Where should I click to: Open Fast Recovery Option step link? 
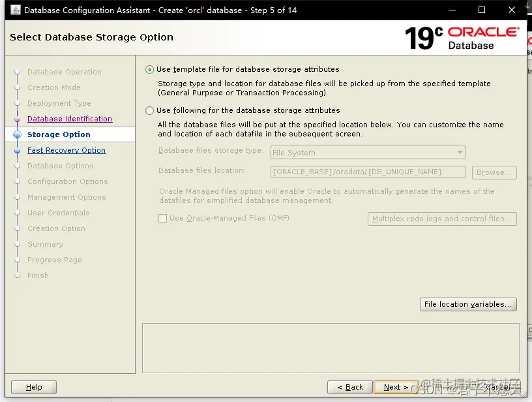66,150
